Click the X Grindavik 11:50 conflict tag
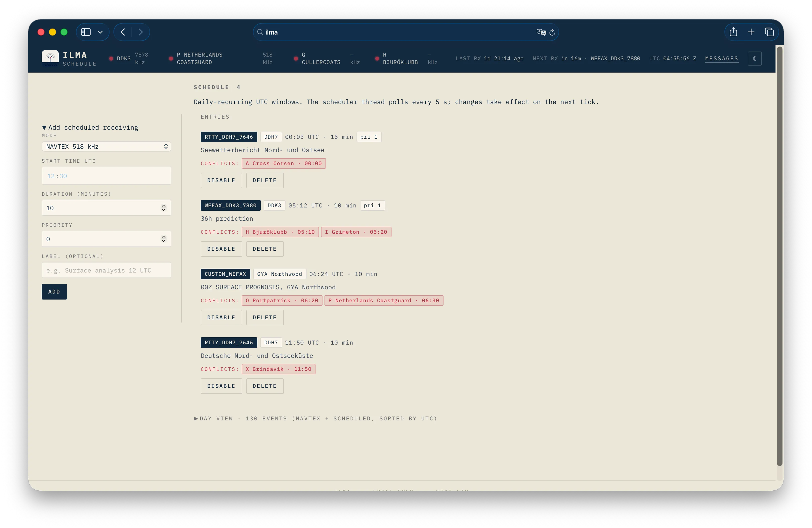The height and width of the screenshot is (528, 812). (278, 369)
